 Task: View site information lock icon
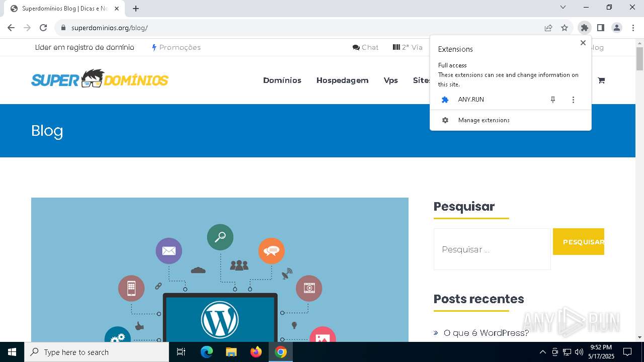coord(63,28)
